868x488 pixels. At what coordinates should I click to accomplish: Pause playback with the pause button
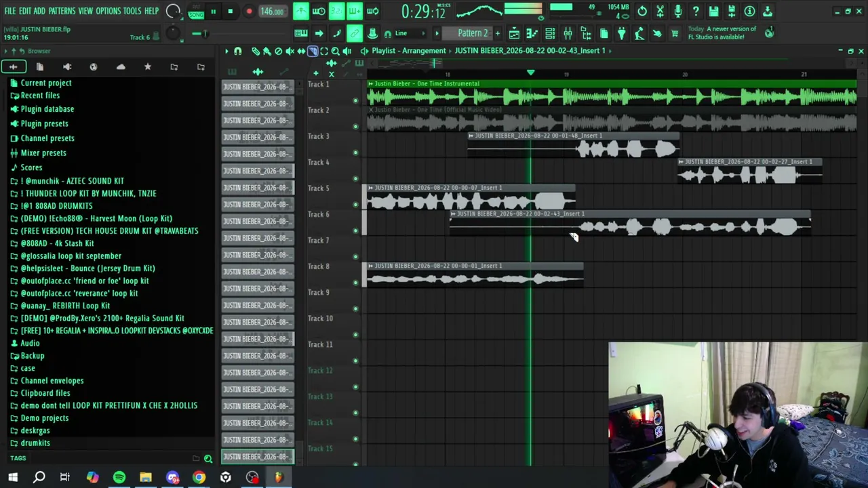[213, 12]
